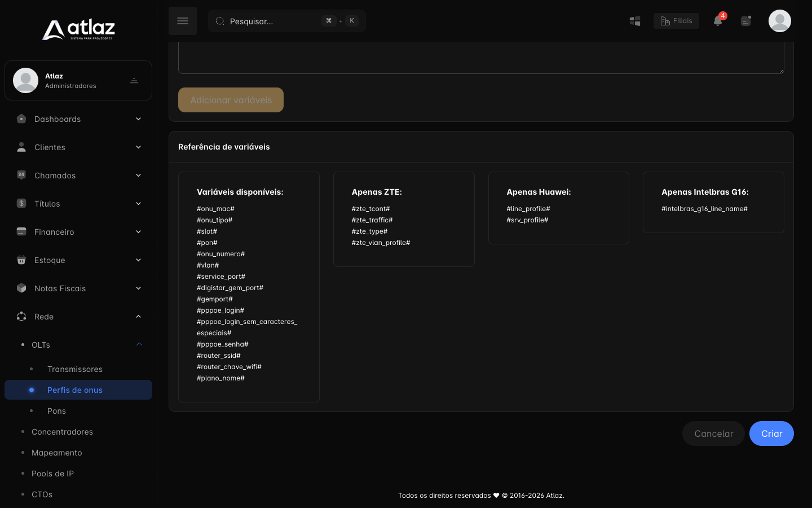Click the Financeiro card icon
This screenshot has height=508, width=812.
point(21,231)
